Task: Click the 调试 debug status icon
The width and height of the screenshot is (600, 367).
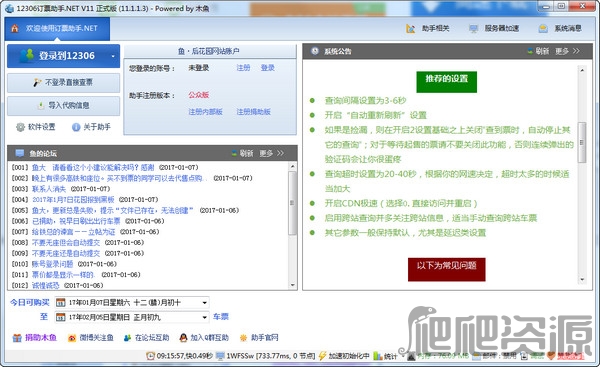Action: click(524, 356)
